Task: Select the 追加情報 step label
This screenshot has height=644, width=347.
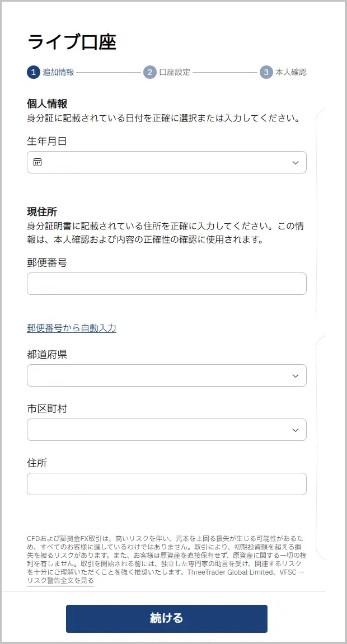Action: 58,72
